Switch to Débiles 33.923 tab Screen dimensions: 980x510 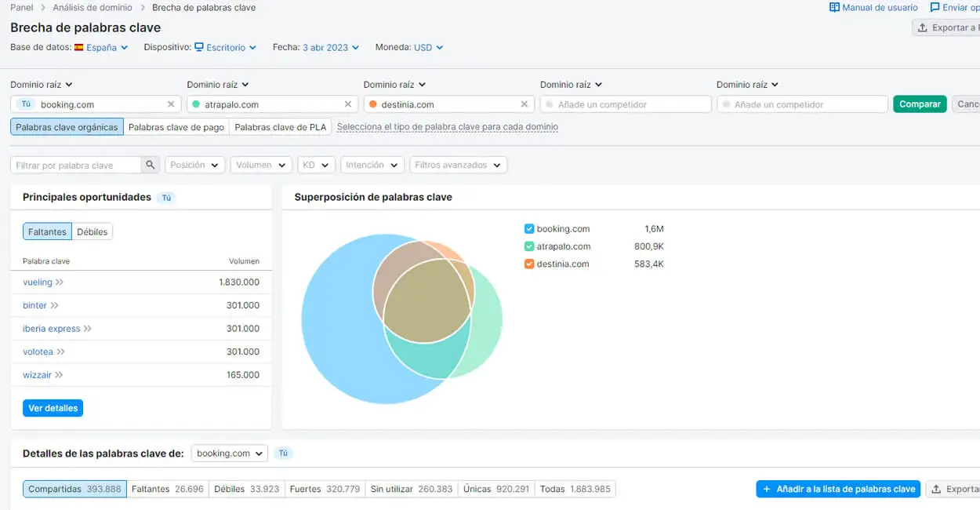click(x=247, y=489)
